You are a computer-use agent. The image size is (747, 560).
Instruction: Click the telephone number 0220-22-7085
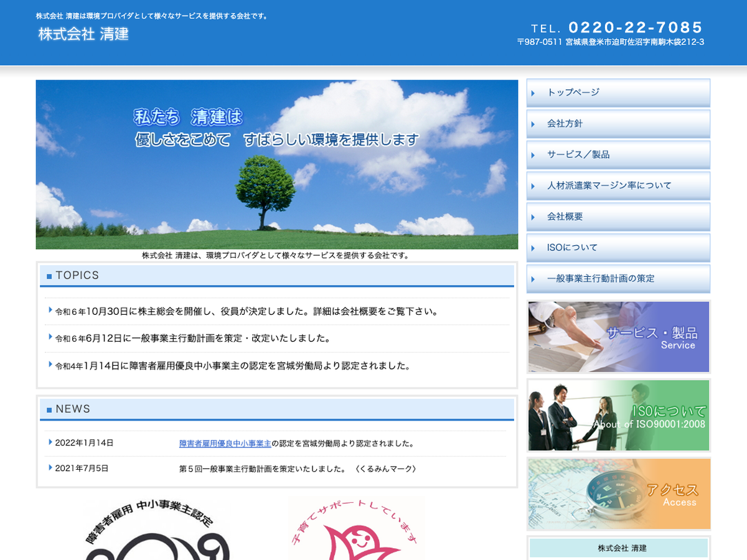point(635,27)
